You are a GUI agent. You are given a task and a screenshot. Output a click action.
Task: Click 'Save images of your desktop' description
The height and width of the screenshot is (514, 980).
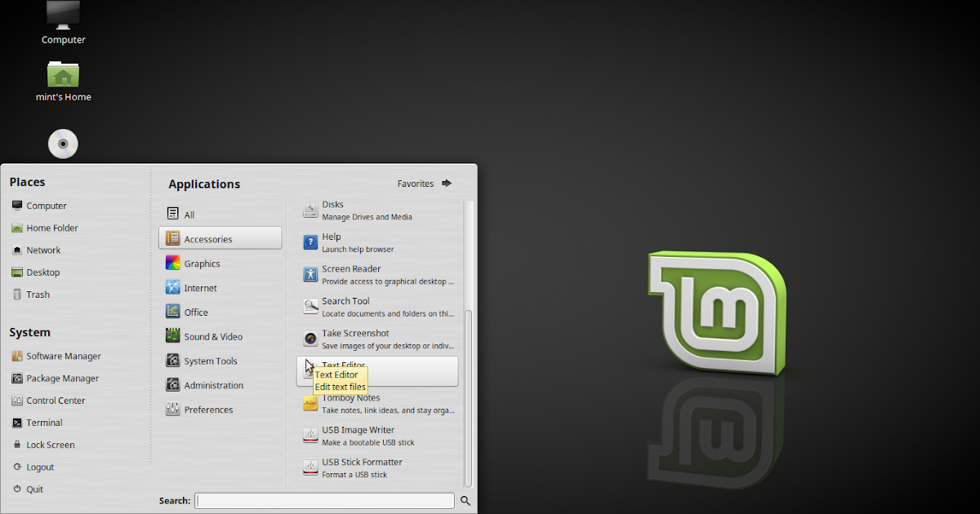pos(388,345)
